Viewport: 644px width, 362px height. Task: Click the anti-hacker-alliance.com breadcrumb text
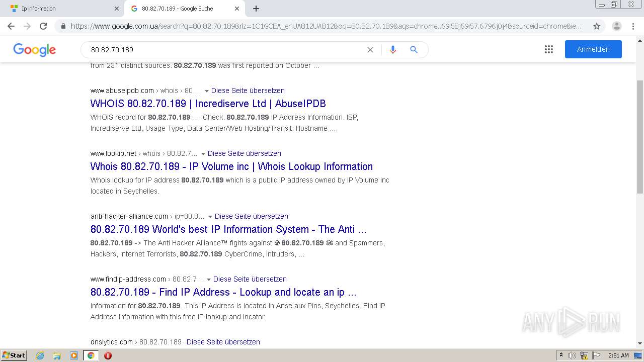(129, 216)
